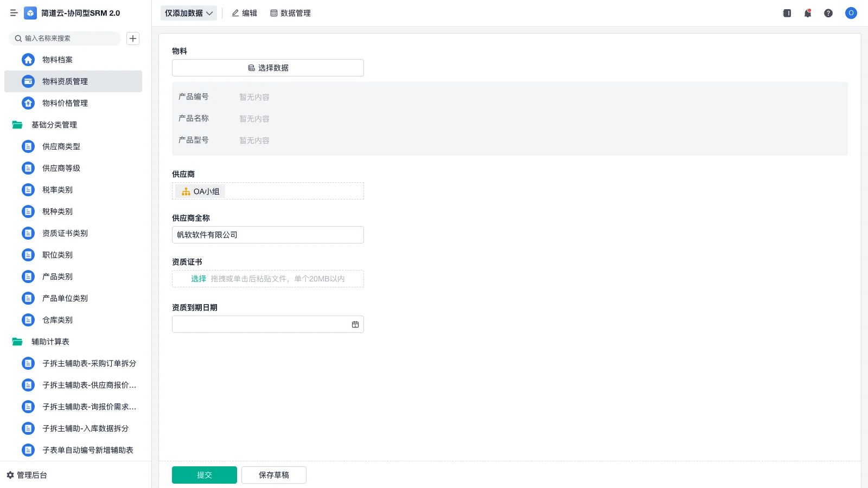Click the form icon beside 税种类别
Viewport: 868px width, 488px height.
tap(28, 211)
